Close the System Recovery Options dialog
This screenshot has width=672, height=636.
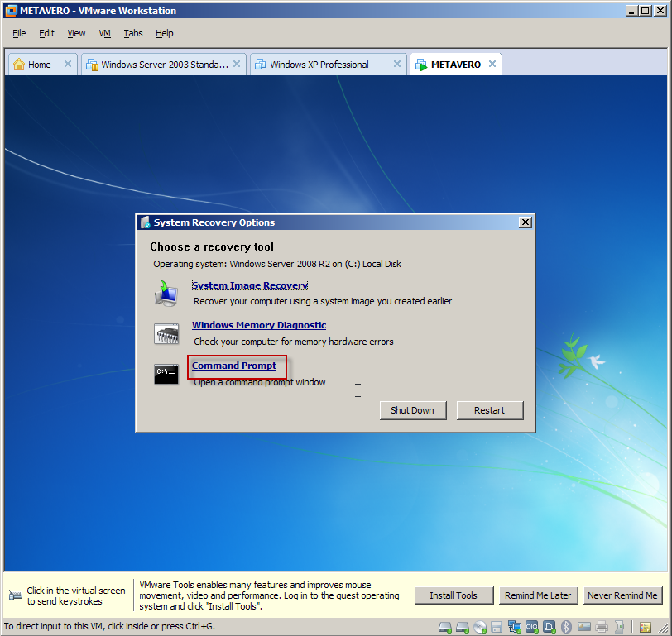pos(526,222)
